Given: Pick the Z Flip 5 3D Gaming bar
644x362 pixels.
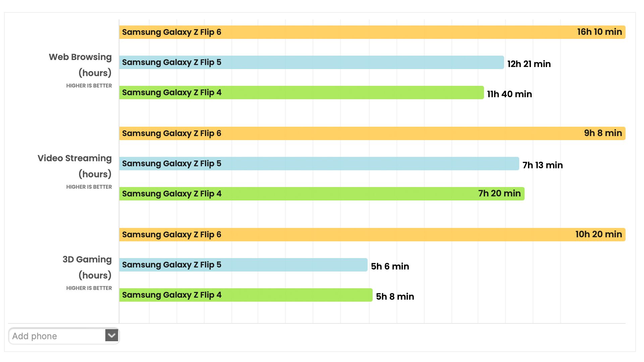Looking at the screenshot, I should (x=243, y=265).
